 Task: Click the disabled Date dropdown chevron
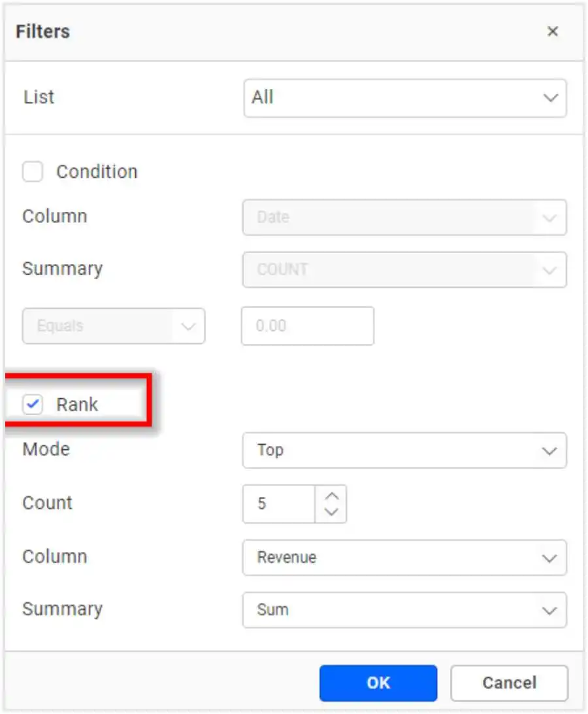(x=549, y=218)
